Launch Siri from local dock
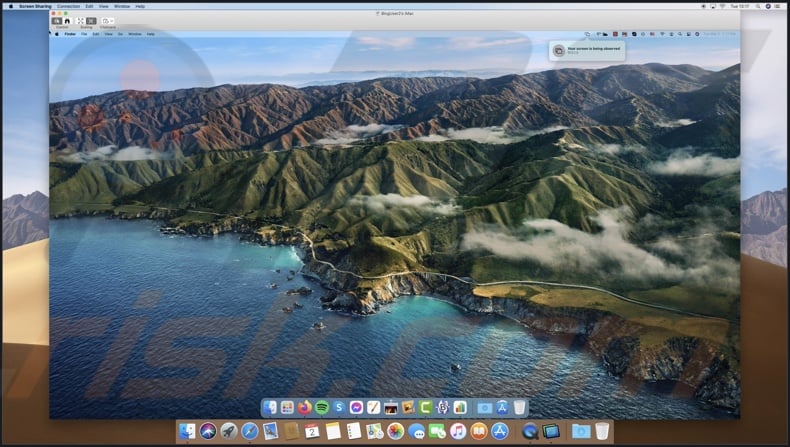 pos(208,431)
